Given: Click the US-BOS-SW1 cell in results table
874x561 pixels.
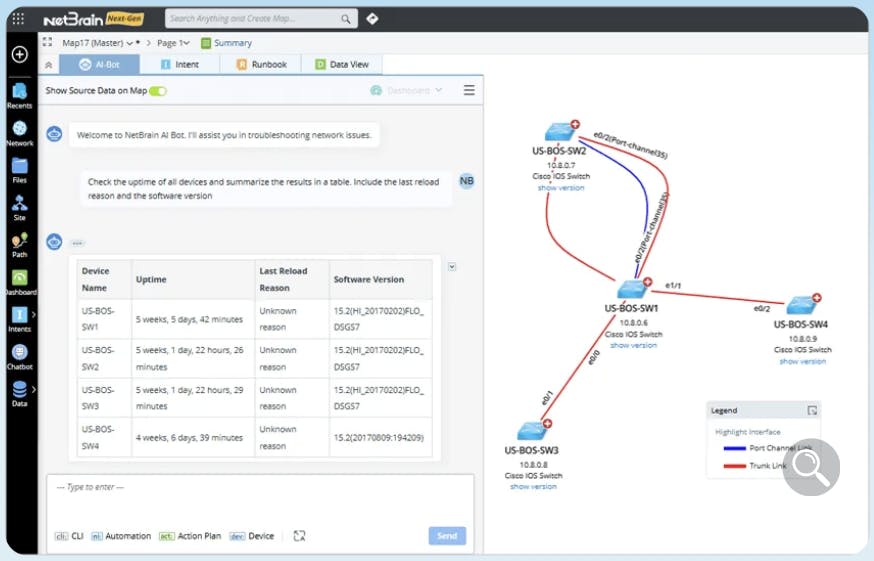Looking at the screenshot, I should coord(104,319).
